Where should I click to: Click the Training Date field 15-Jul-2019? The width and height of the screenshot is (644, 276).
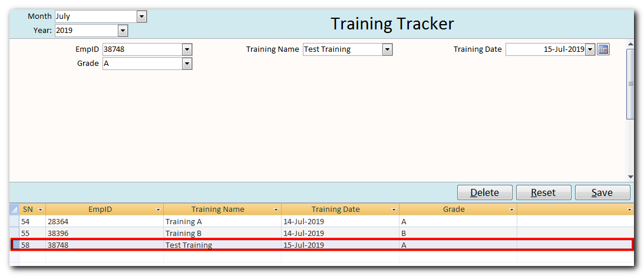click(546, 49)
